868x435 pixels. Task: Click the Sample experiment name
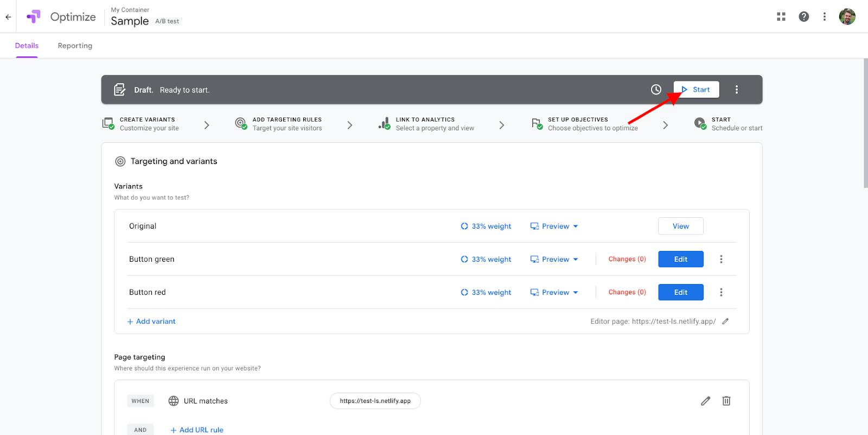130,21
